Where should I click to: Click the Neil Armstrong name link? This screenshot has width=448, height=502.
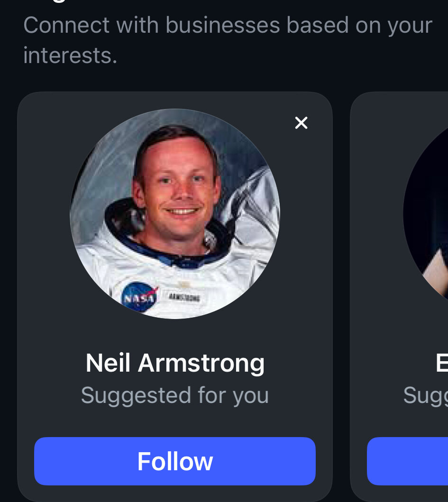175,363
